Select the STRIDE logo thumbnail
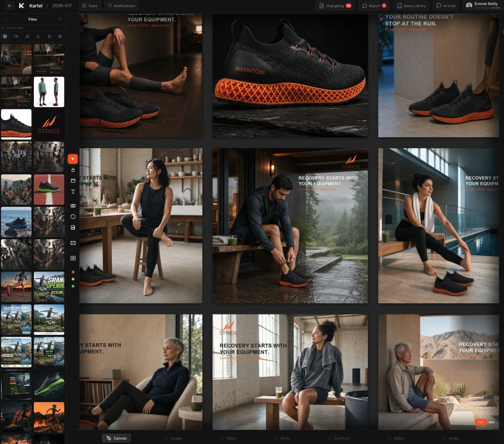Image resolution: width=504 pixels, height=444 pixels. (x=49, y=124)
